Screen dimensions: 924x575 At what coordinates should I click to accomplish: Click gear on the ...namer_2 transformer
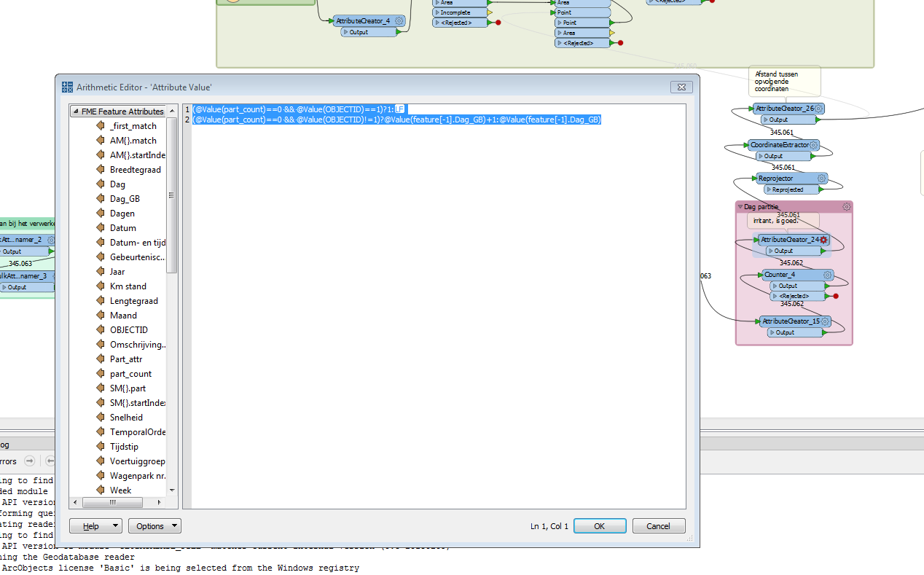pyautogui.click(x=51, y=240)
